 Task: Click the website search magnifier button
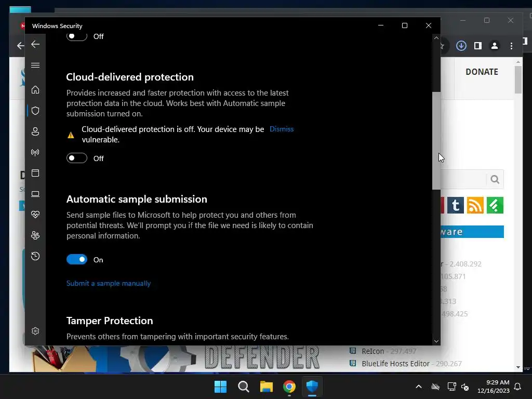click(495, 179)
